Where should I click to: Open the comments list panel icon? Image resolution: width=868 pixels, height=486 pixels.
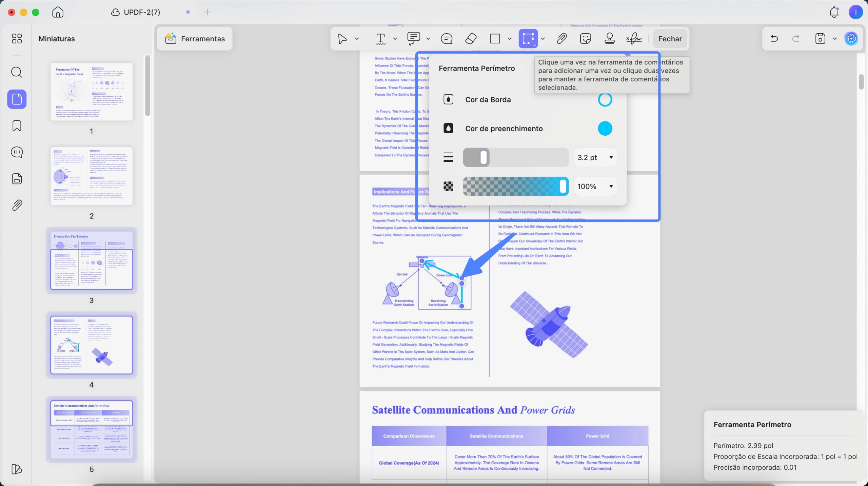click(x=17, y=152)
